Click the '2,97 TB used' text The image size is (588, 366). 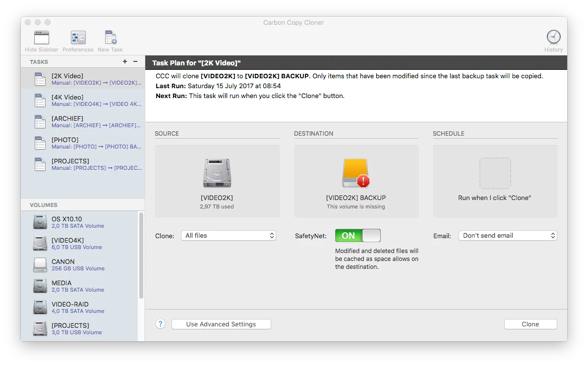pyautogui.click(x=217, y=207)
